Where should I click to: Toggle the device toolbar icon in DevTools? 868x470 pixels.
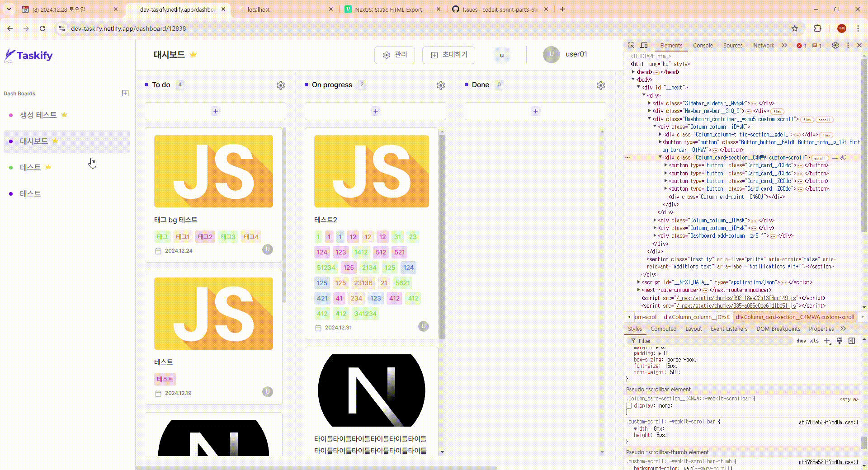coord(644,45)
